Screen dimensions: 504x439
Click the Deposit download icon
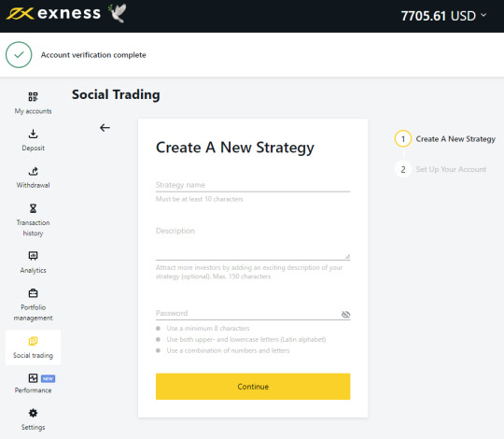click(33, 134)
